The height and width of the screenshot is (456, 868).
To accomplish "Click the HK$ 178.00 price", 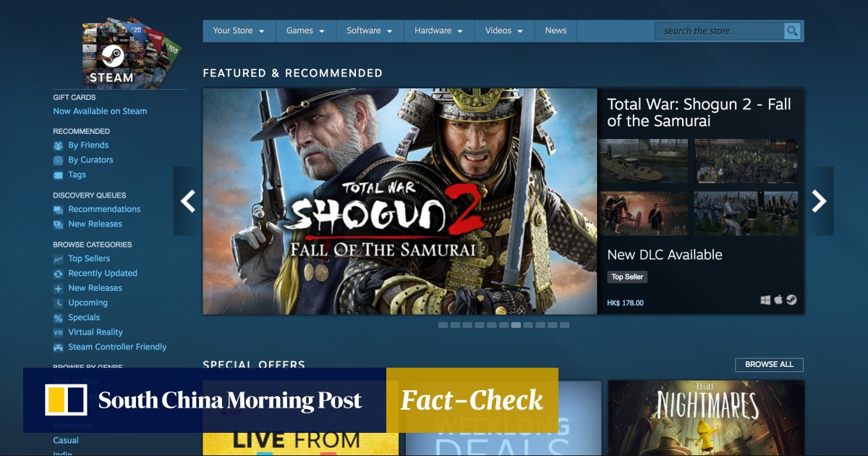I will pos(625,303).
